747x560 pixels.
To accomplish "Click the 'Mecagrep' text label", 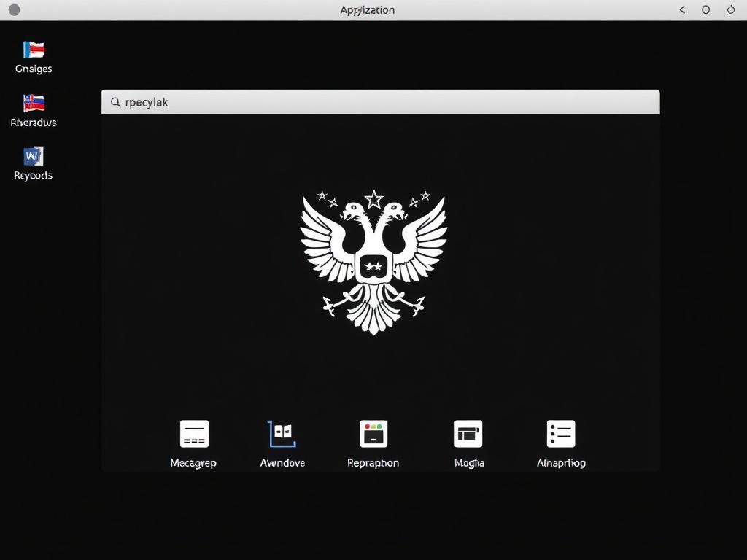I will coord(193,463).
